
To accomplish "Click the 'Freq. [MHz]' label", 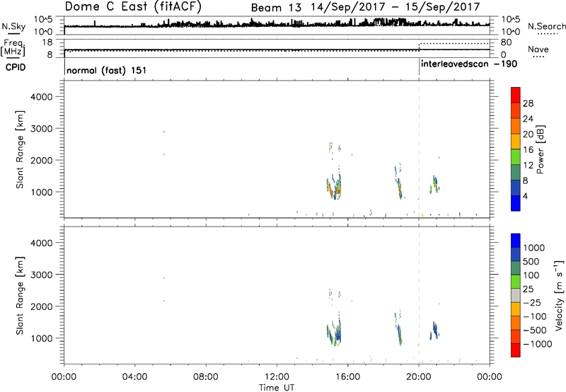I will point(13,47).
